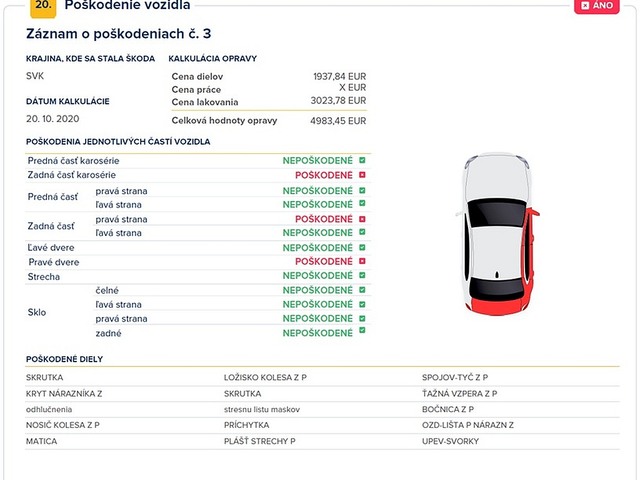Click damaged part OZD-LIŠTA P NÁRAZN Z
This screenshot has height=480, width=640.
tap(468, 425)
